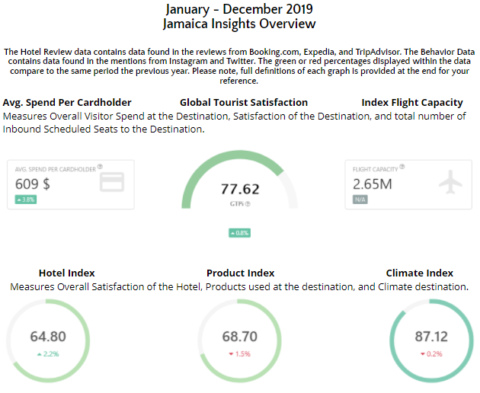This screenshot has width=480, height=393.
Task: Click the red 0.2% decrease indicator
Action: 431,354
